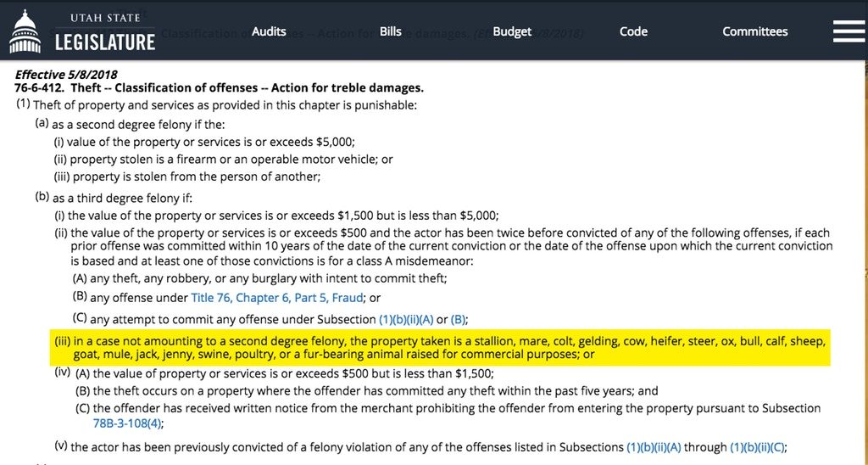Click subsection (b) third degree felony line
The height and width of the screenshot is (465, 868).
pos(114,198)
